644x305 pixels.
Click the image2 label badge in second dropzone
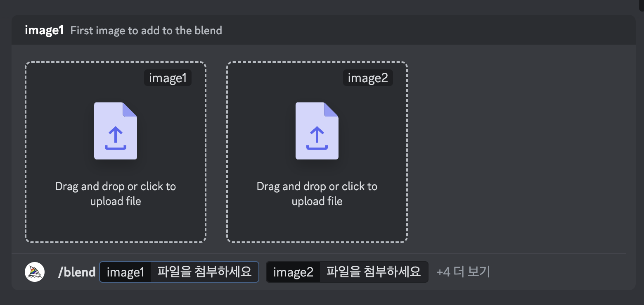pos(368,78)
